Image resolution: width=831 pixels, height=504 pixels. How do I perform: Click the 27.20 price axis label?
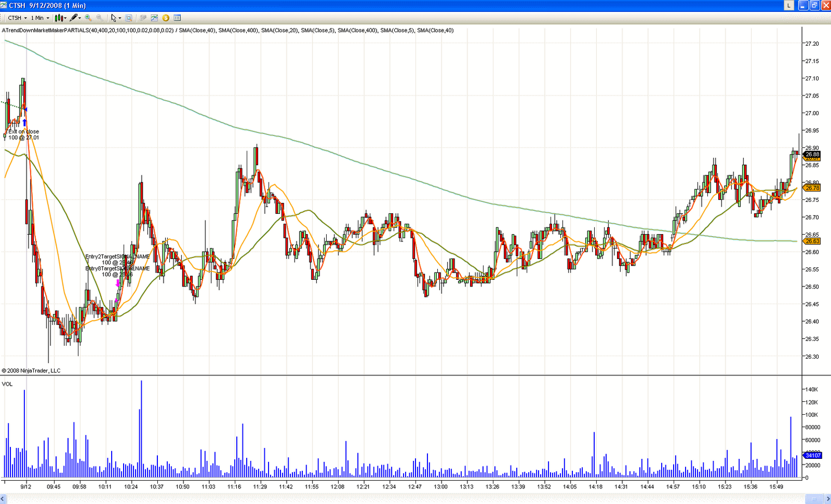812,44
